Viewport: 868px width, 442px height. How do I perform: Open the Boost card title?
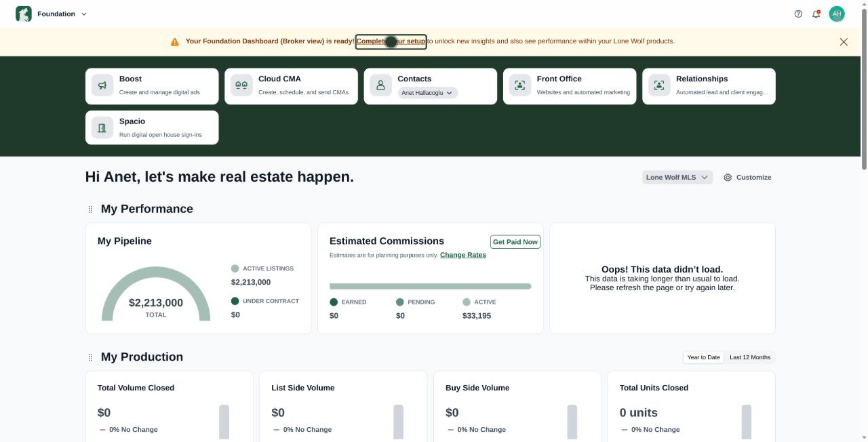click(130, 79)
